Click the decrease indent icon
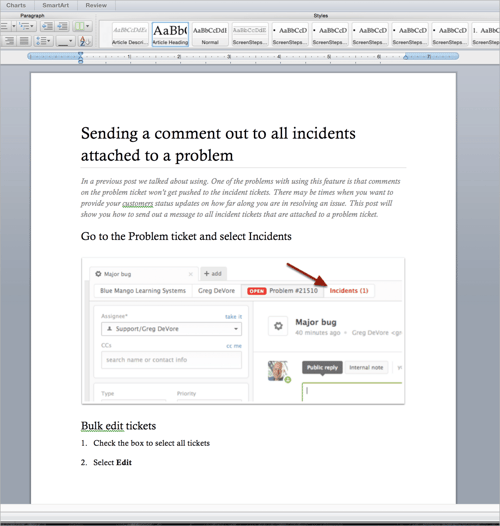500x526 pixels. pos(47,26)
